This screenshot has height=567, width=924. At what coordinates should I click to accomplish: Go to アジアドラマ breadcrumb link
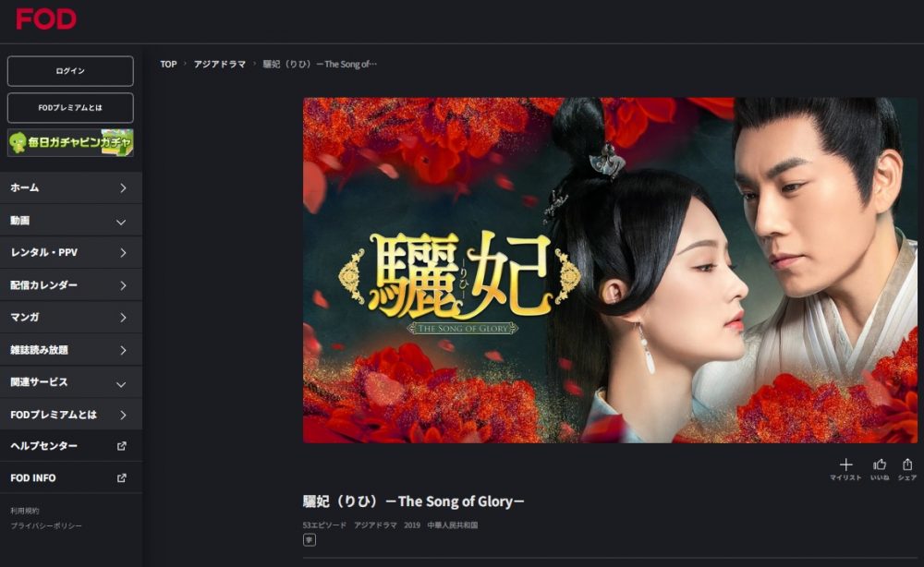(220, 64)
